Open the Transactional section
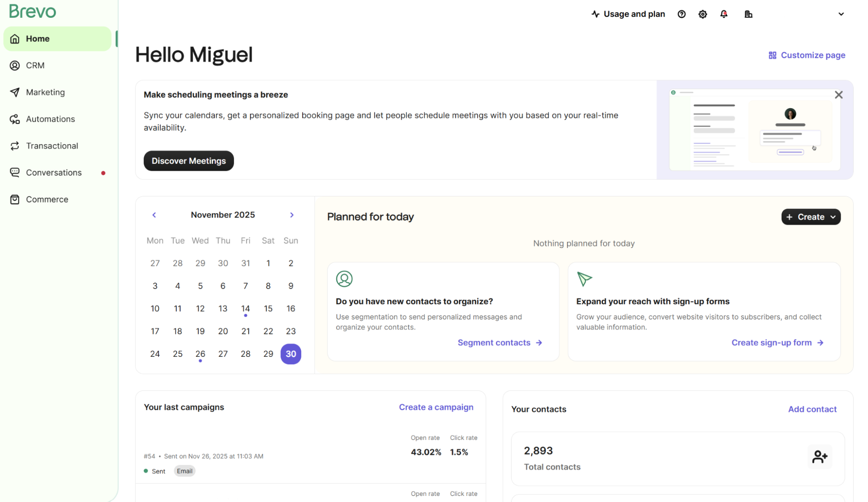The width and height of the screenshot is (868, 502). (x=52, y=146)
